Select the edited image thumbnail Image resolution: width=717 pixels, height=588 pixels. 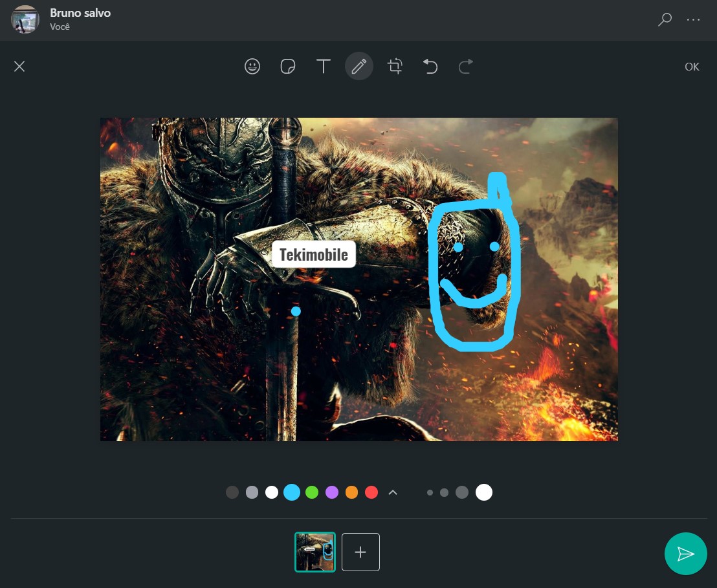[x=315, y=552]
